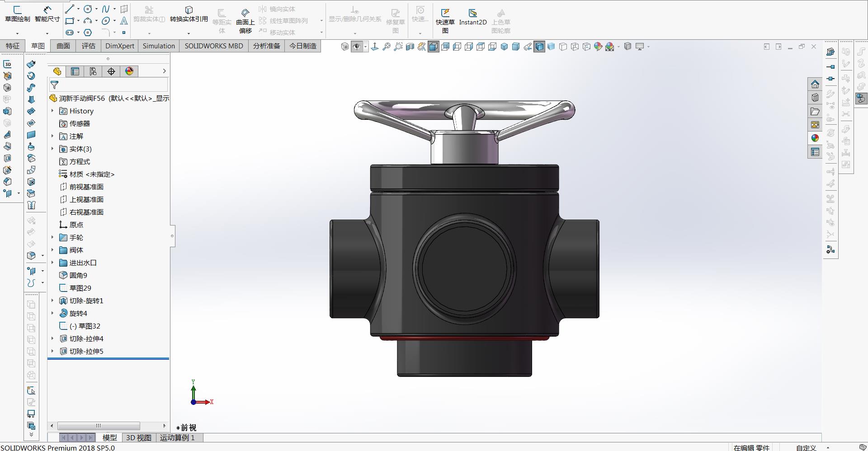Open the ConfigurationManager tab icon
Screen dimensions: 868x451
tap(93, 71)
